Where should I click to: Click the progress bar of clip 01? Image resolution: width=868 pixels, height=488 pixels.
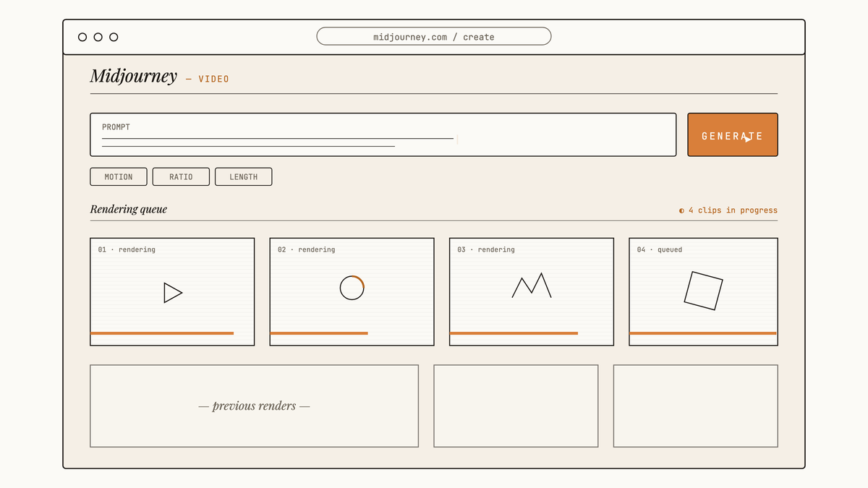pos(162,333)
